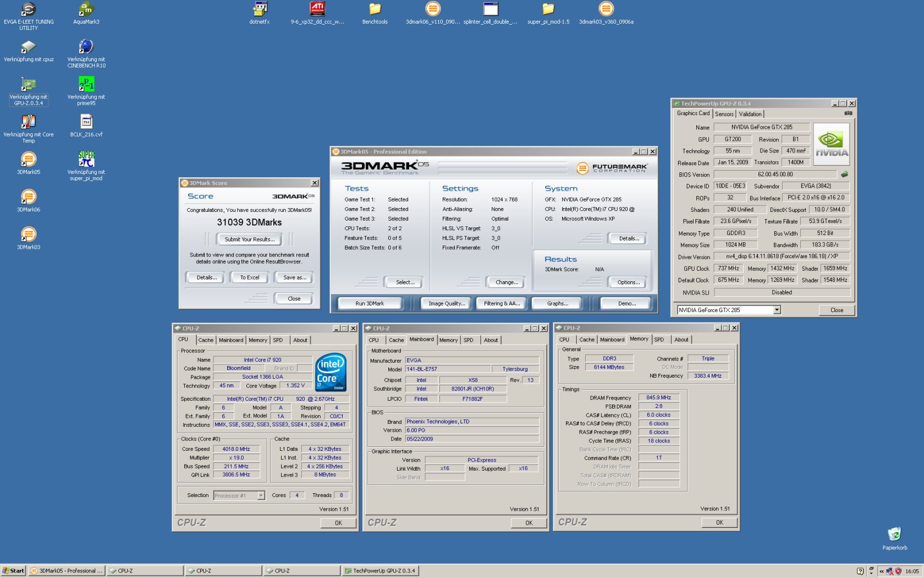This screenshot has height=578, width=924.
Task: Click the Intel Core i7 logo in CPU-Z
Action: [x=331, y=373]
